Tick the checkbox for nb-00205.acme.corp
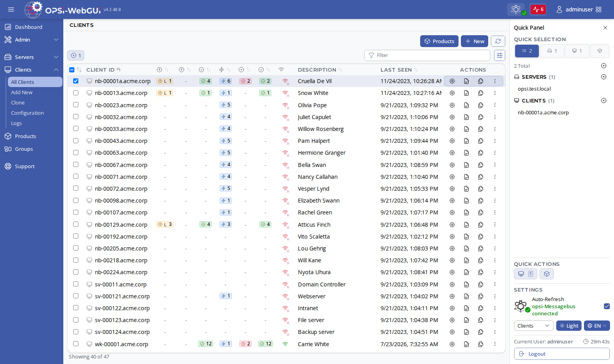Image resolution: width=614 pixels, height=364 pixels. 76,248
